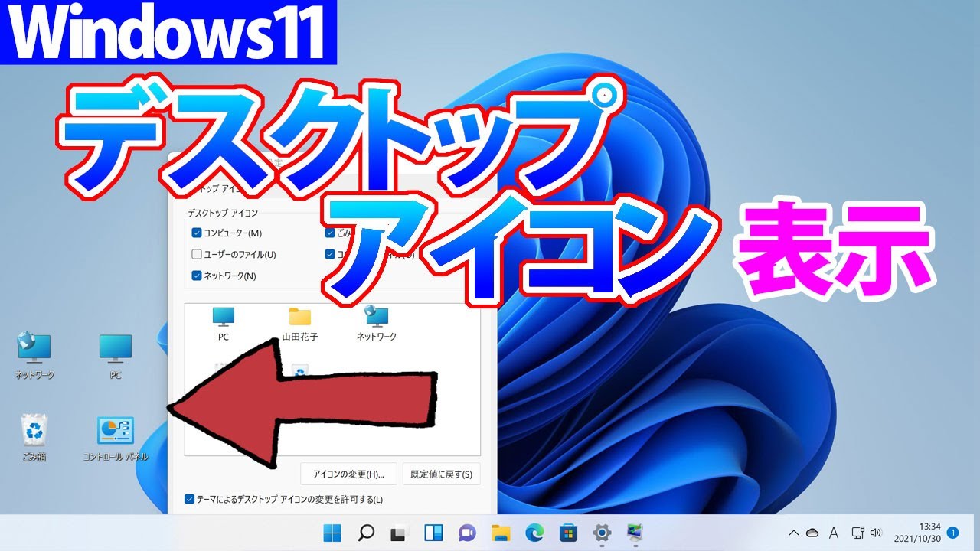
Task: Click the デスクトップ アイコン group label
Action: [223, 212]
